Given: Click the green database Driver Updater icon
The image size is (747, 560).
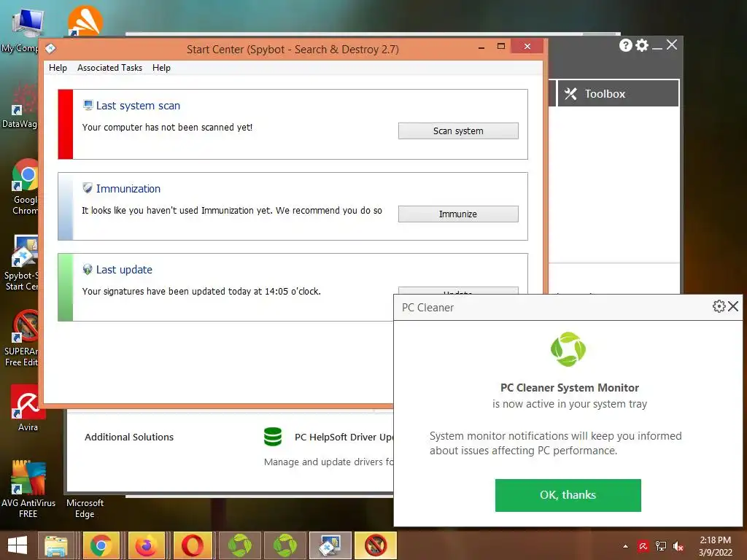Looking at the screenshot, I should [273, 437].
